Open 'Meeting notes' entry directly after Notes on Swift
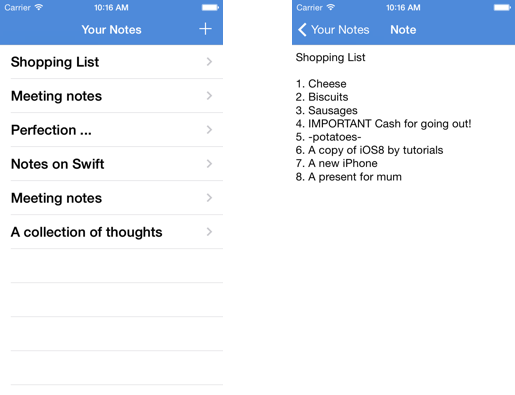515x395 pixels. (x=111, y=198)
